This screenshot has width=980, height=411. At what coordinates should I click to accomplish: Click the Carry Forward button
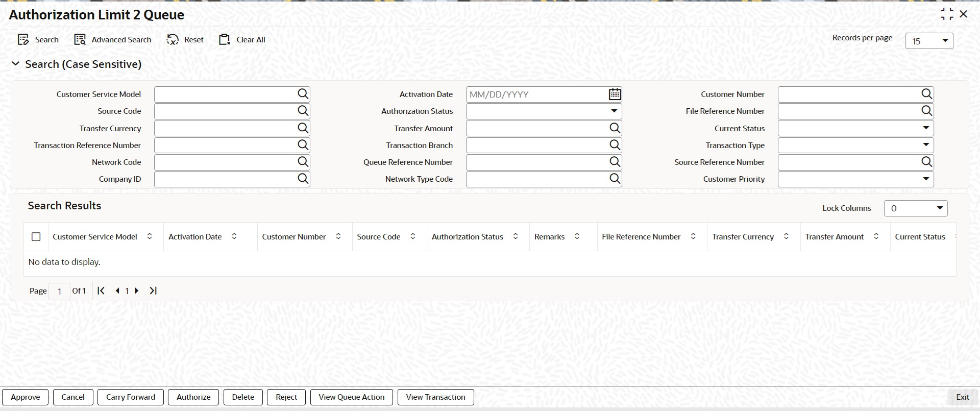(131, 397)
